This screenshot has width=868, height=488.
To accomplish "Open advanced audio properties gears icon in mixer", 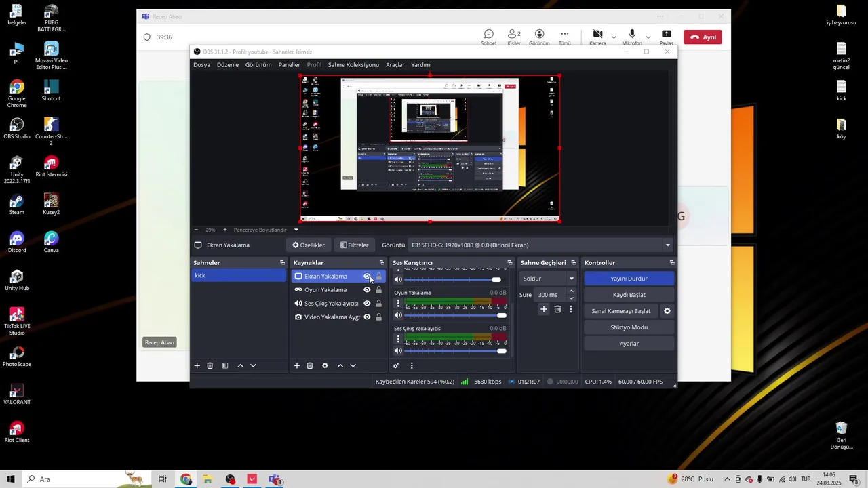I will point(397,366).
